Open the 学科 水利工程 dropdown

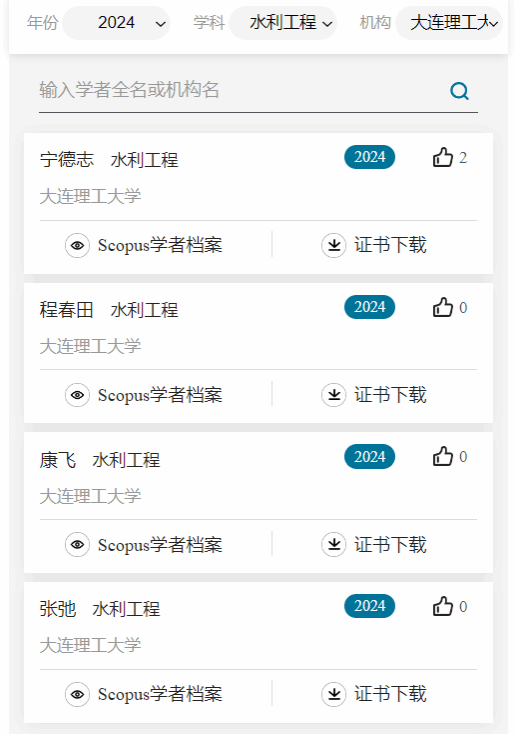click(x=283, y=22)
